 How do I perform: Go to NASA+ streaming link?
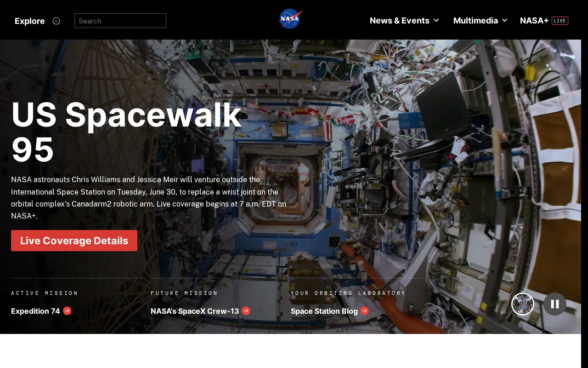(534, 21)
